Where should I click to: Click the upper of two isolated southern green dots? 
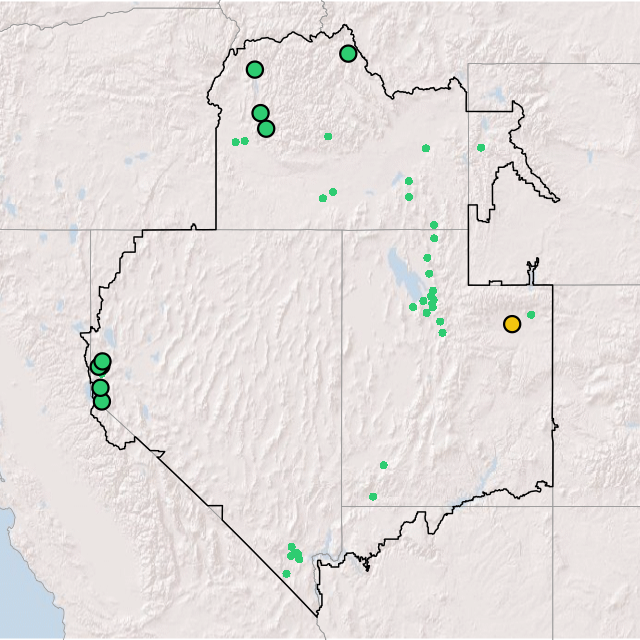pos(383,465)
